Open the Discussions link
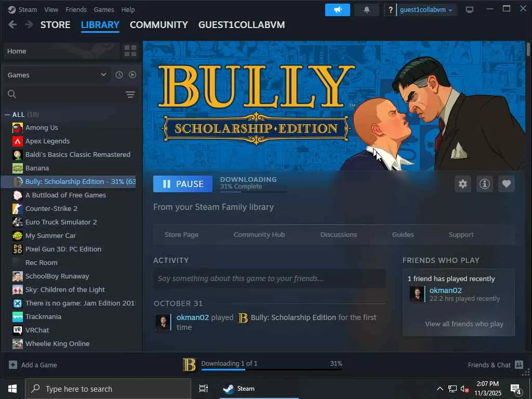 pyautogui.click(x=339, y=234)
